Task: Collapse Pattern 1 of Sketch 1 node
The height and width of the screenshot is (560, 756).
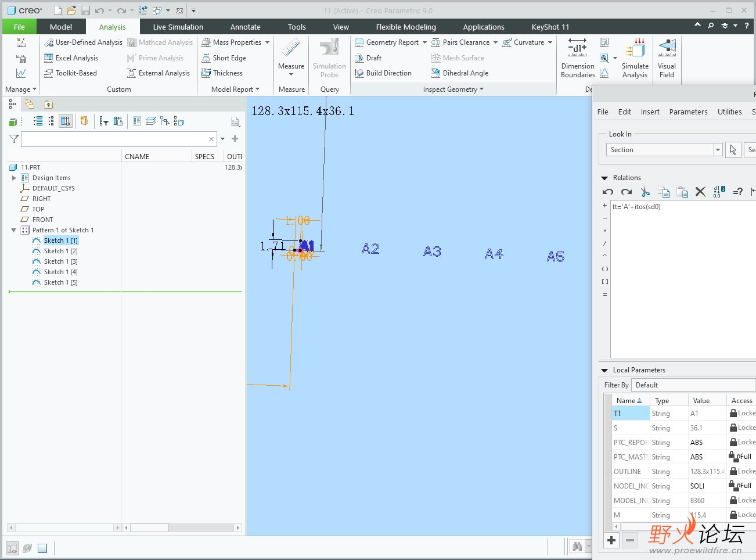Action: pos(14,230)
